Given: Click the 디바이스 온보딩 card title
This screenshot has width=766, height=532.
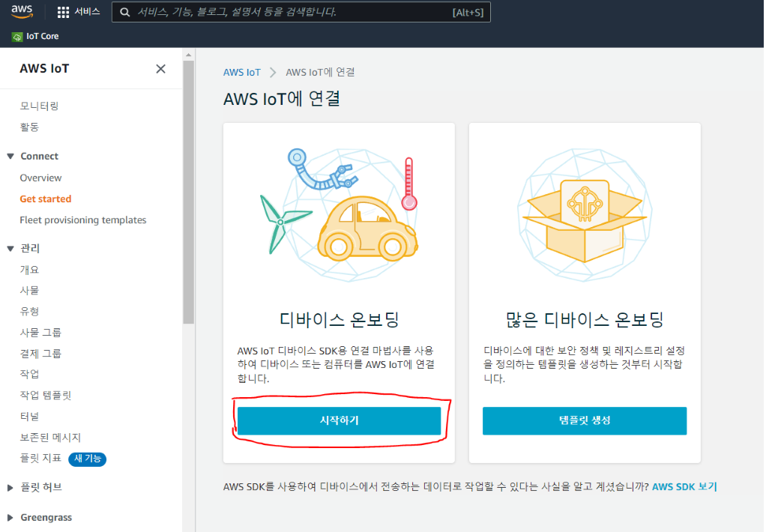Looking at the screenshot, I should [339, 319].
